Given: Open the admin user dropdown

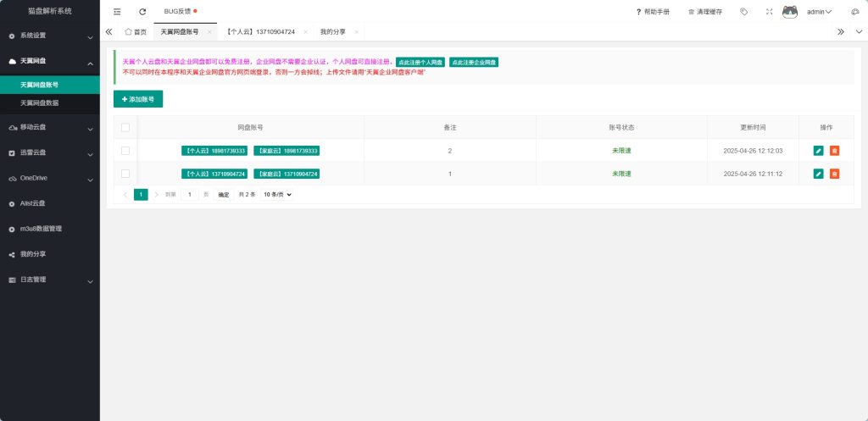Looking at the screenshot, I should (x=819, y=12).
